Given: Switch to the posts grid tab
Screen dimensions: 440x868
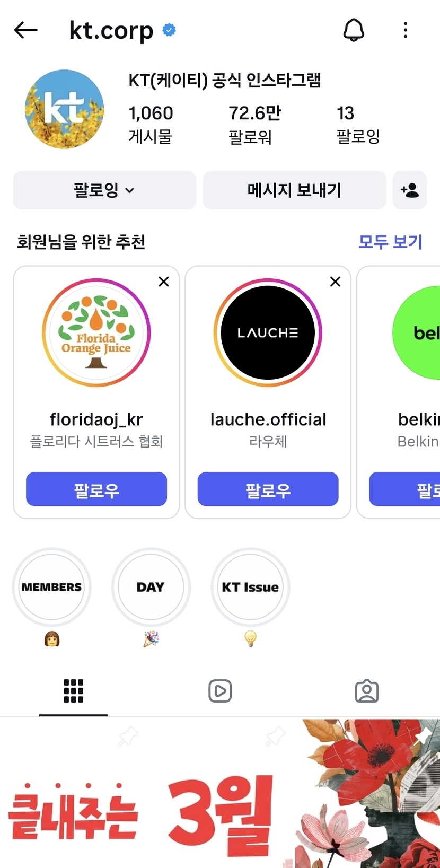Looking at the screenshot, I should click(x=73, y=691).
